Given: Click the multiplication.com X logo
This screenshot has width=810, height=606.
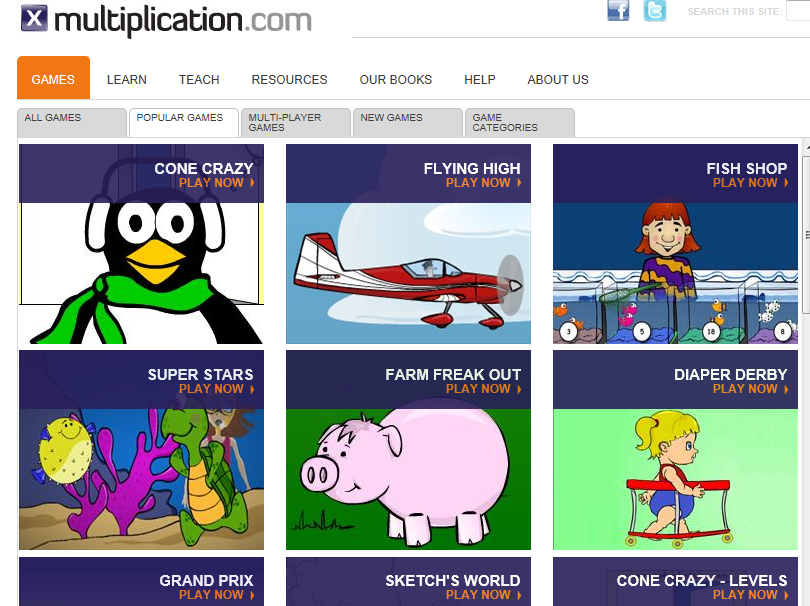Looking at the screenshot, I should 34,19.
